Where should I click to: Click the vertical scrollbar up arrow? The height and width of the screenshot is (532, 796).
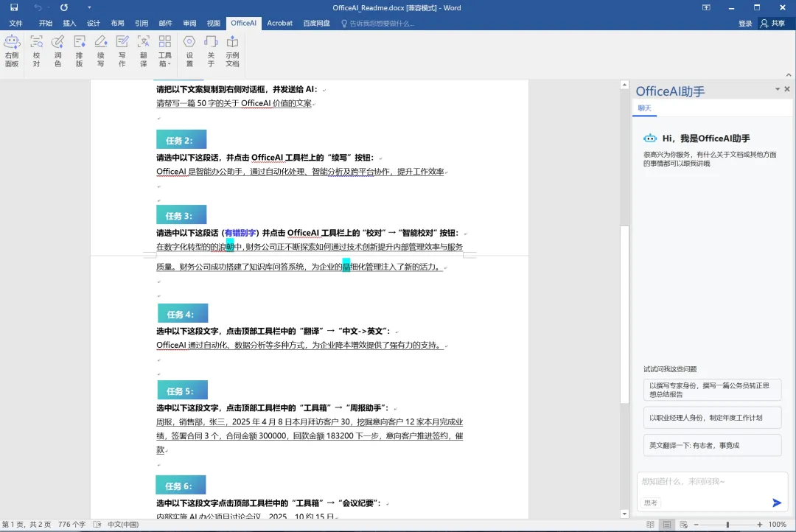coord(624,85)
